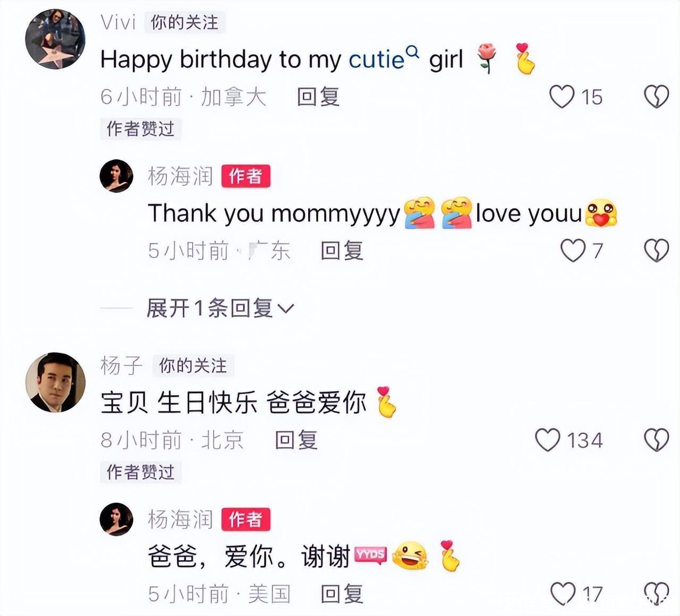Click the chevron beside 展开1条回复
This screenshot has height=616, width=680.
[x=286, y=309]
